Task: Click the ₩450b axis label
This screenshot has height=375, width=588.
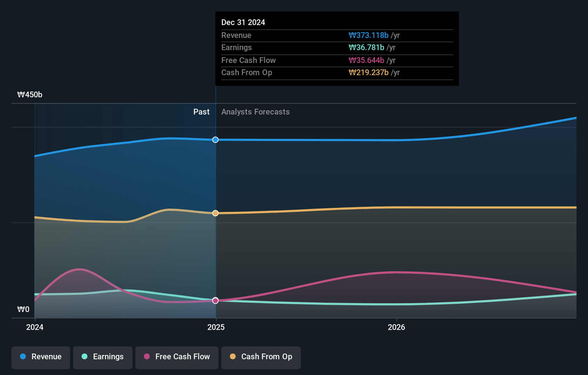Action: click(29, 95)
